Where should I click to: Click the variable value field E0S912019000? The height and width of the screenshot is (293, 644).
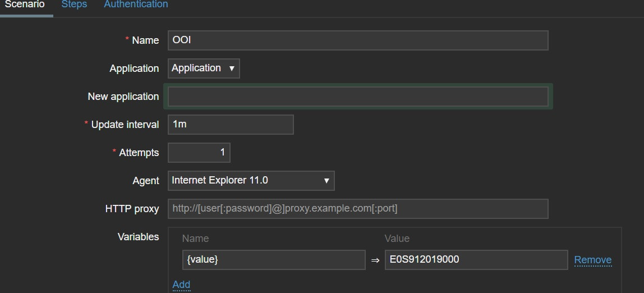476,260
